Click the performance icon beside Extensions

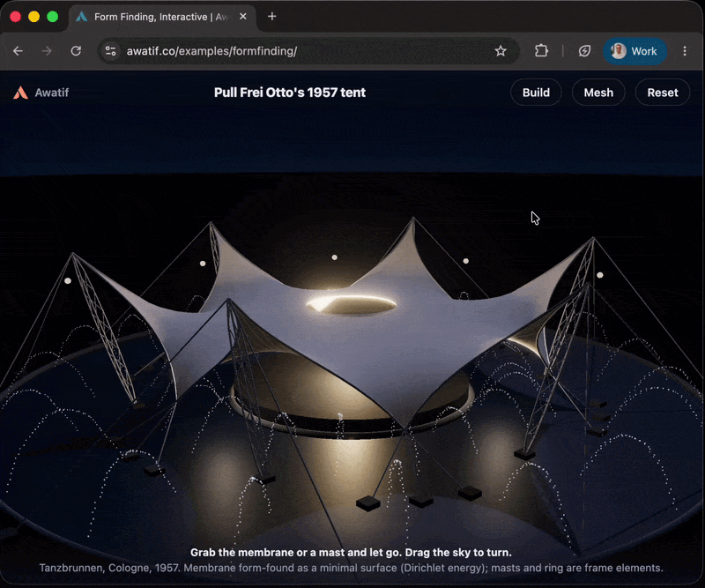pyautogui.click(x=584, y=51)
